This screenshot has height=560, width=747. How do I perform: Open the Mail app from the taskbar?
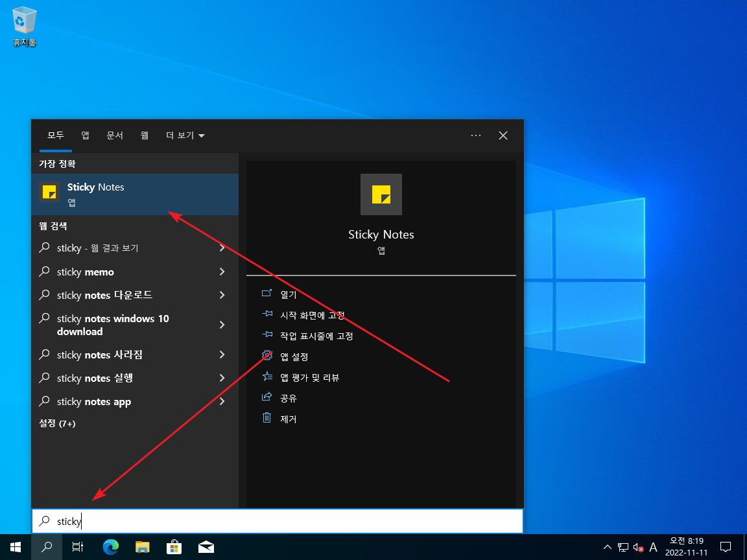(206, 547)
